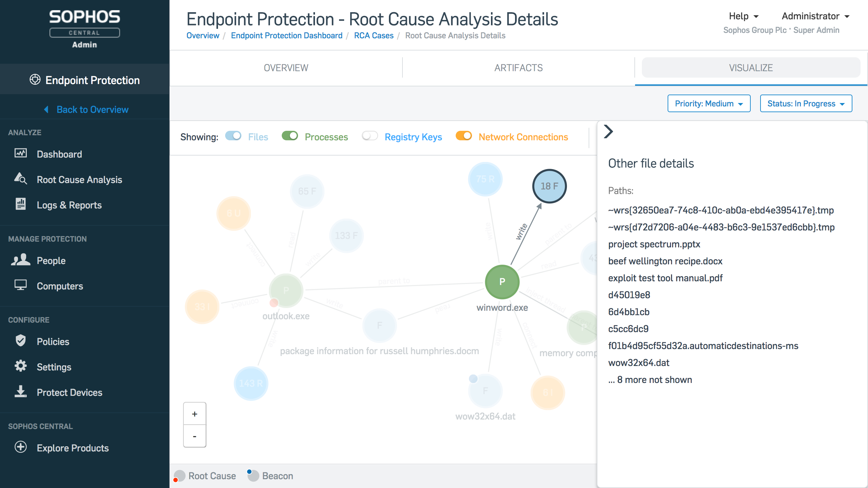Select the 65 F file node
Image resolution: width=868 pixels, height=488 pixels.
tap(307, 191)
